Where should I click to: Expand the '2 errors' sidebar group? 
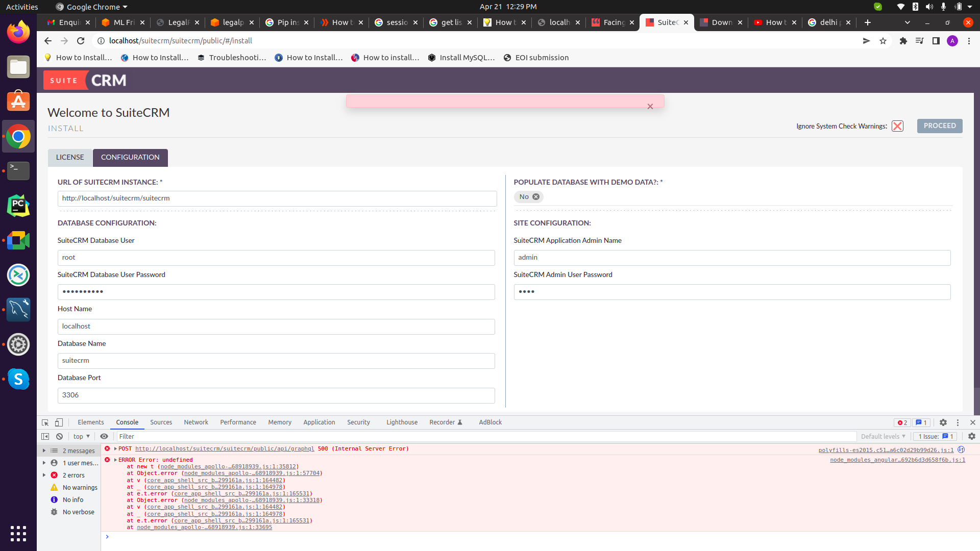click(x=44, y=475)
